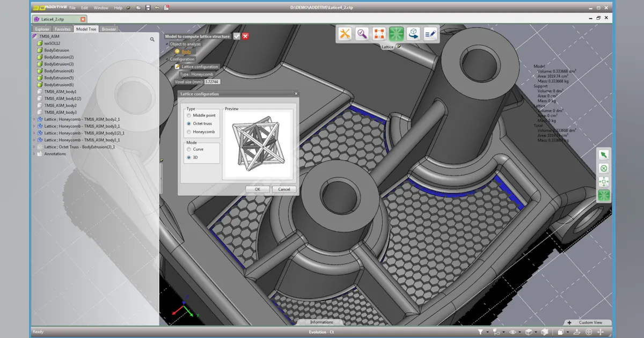Click the yellow circle icon next to Body
644x338 pixels.
tap(177, 52)
